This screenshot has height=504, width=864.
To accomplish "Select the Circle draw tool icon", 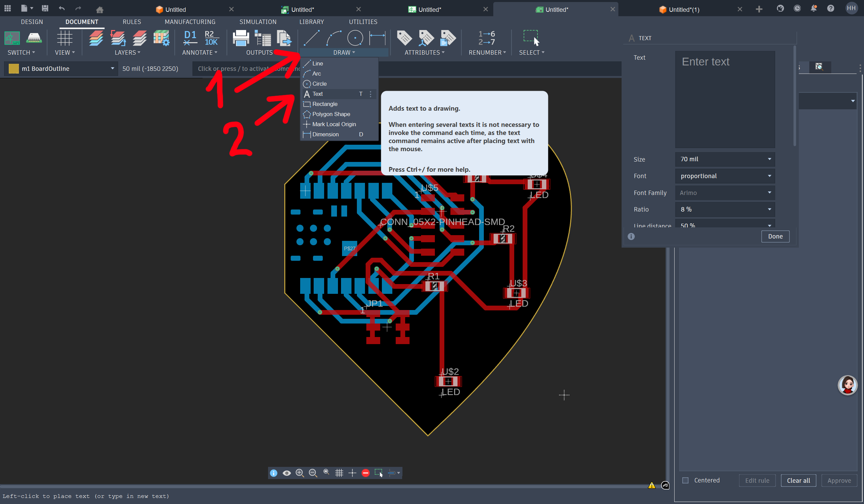I will (355, 38).
